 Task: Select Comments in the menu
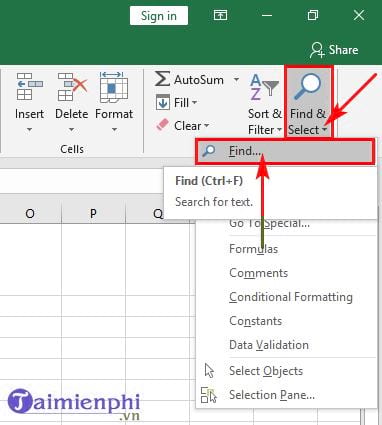pyautogui.click(x=286, y=273)
